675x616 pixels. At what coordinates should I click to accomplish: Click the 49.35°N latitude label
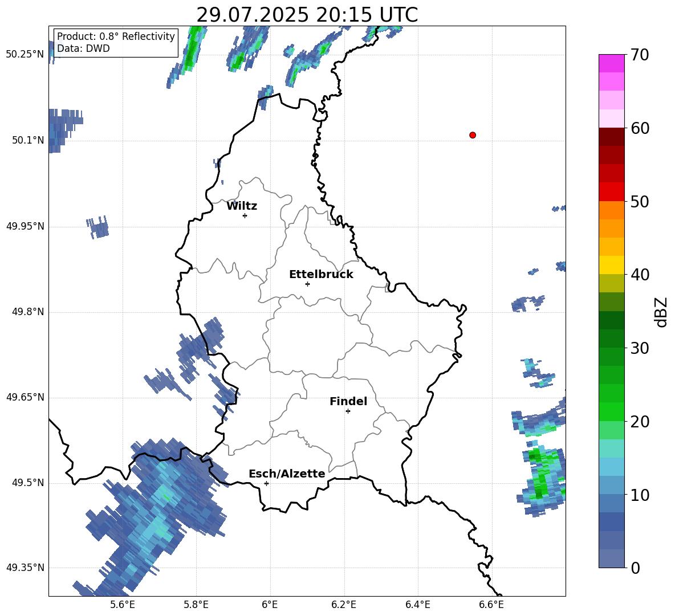click(x=25, y=568)
